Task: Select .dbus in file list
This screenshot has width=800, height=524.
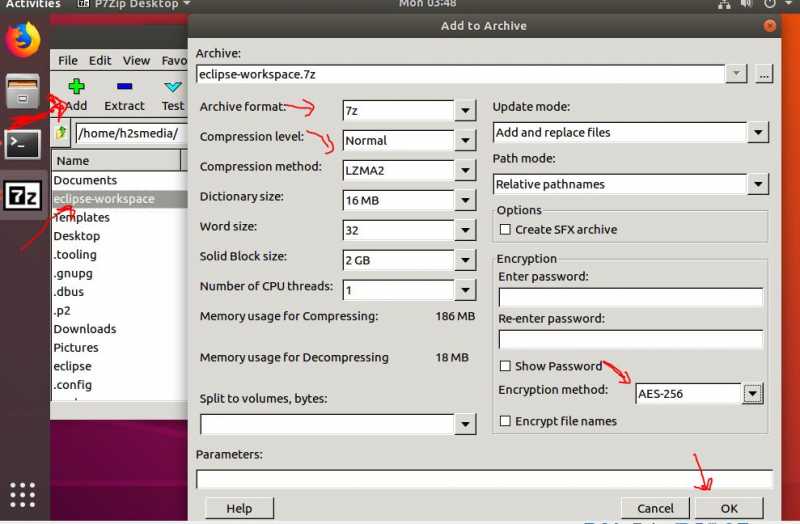Action: (68, 292)
